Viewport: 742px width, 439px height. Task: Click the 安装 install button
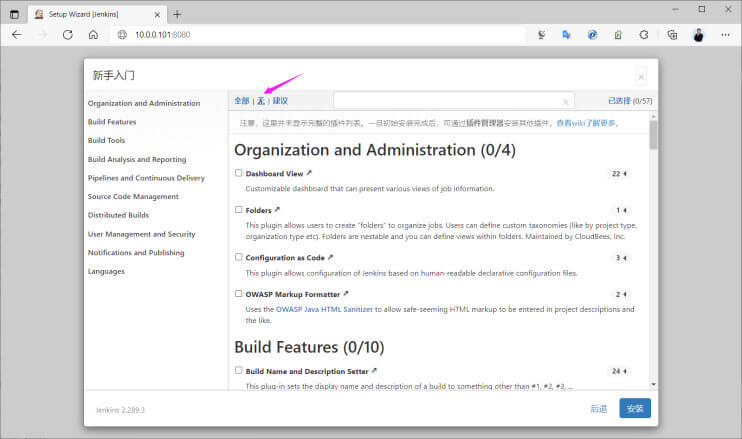tap(635, 408)
